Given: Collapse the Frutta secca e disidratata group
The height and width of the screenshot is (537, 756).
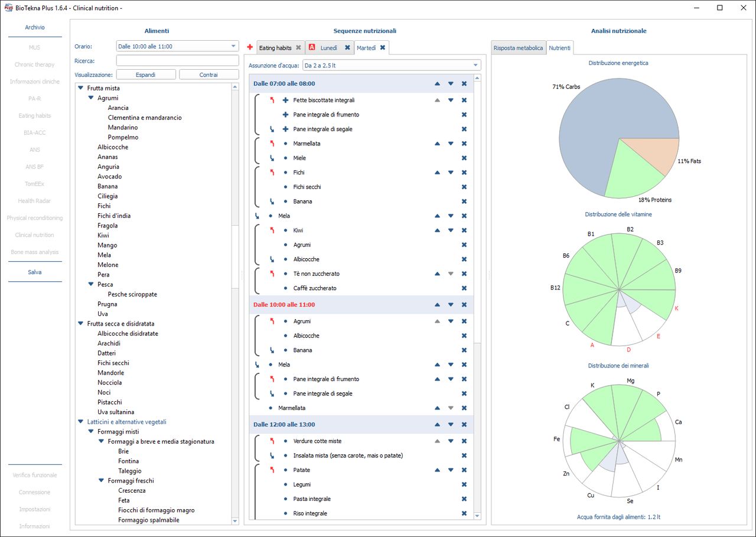Looking at the screenshot, I should [80, 324].
